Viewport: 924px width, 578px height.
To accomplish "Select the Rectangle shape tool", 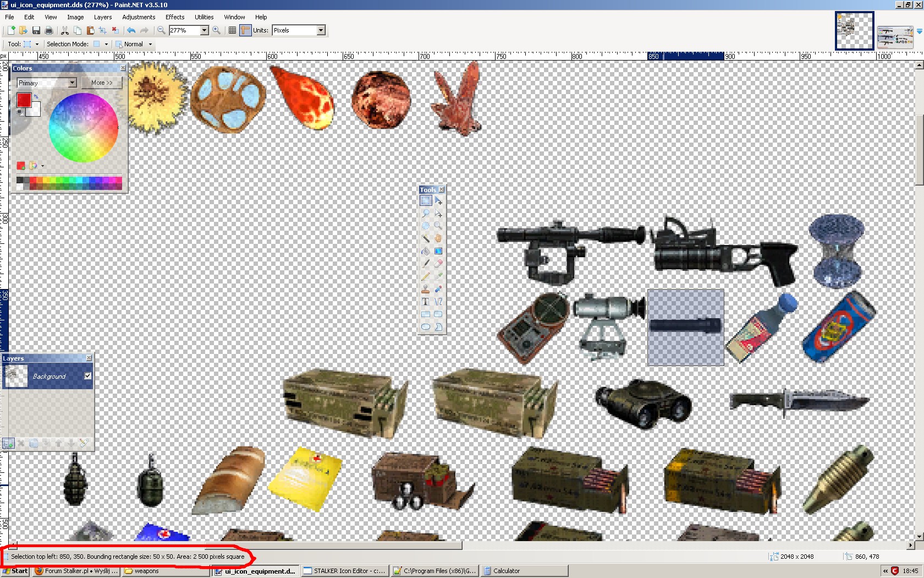I will point(426,314).
